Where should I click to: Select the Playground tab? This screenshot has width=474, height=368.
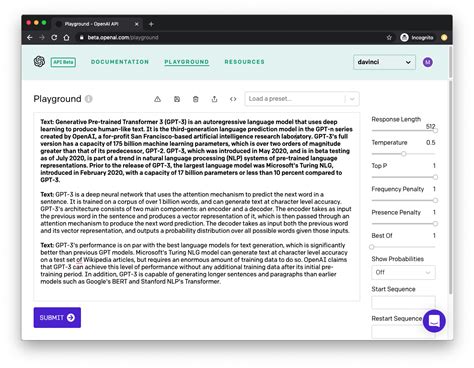click(187, 62)
